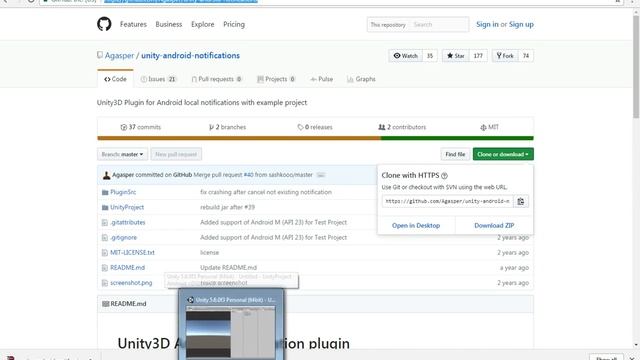Viewport: 640px width, 360px height.
Task: Click the Open in Desktop link
Action: [x=416, y=225]
